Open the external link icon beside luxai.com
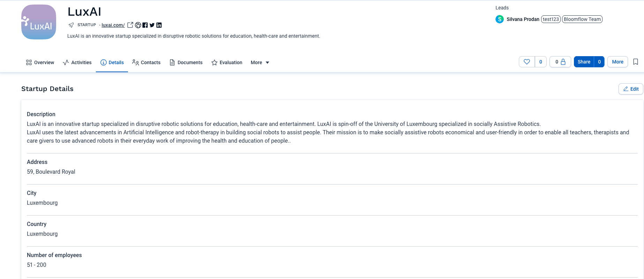Screen dimensions: 644x279 click(x=130, y=25)
